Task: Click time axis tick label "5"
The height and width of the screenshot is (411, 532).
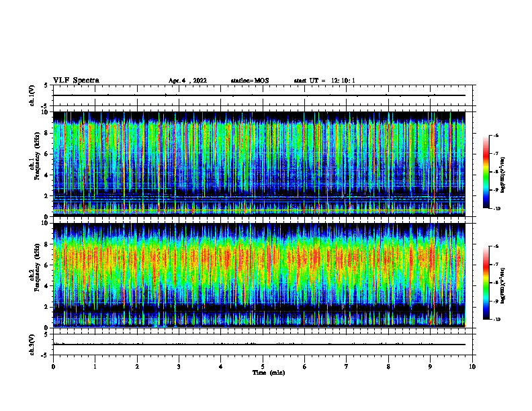Action: tap(263, 367)
